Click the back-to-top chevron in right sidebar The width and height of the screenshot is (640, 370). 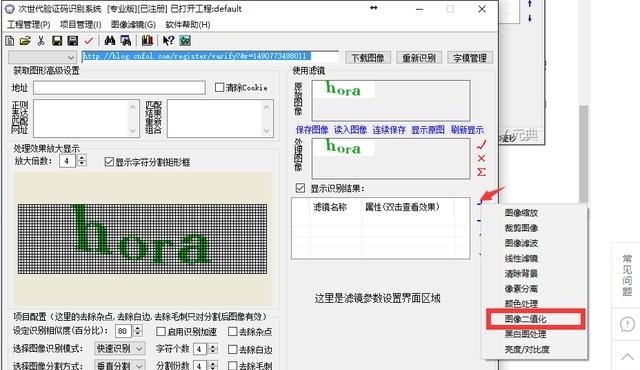point(627,357)
